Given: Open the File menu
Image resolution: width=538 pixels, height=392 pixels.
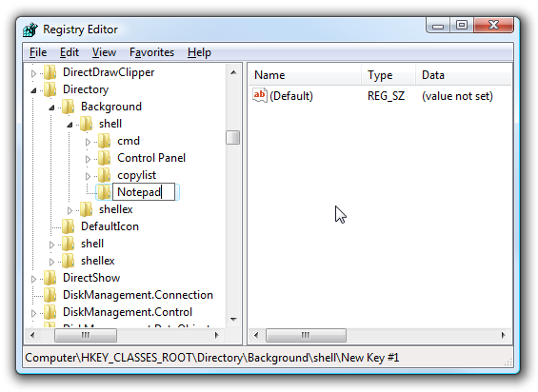Looking at the screenshot, I should (38, 52).
